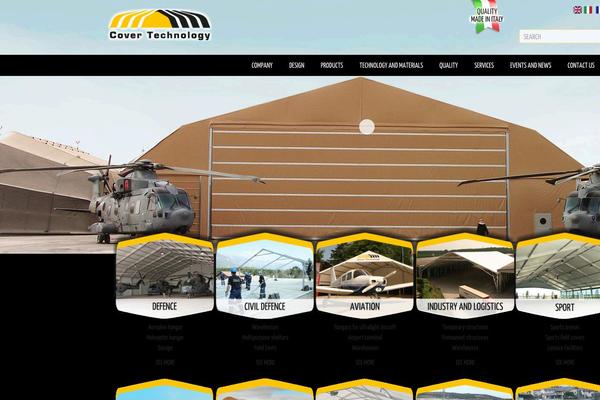Click See More under Sport
Screen dimensions: 600x400
coord(565,362)
